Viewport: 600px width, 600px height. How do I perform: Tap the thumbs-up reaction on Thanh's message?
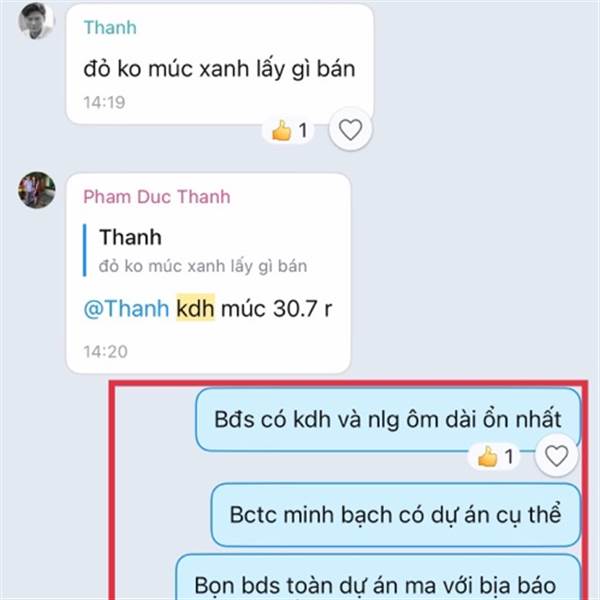289,130
